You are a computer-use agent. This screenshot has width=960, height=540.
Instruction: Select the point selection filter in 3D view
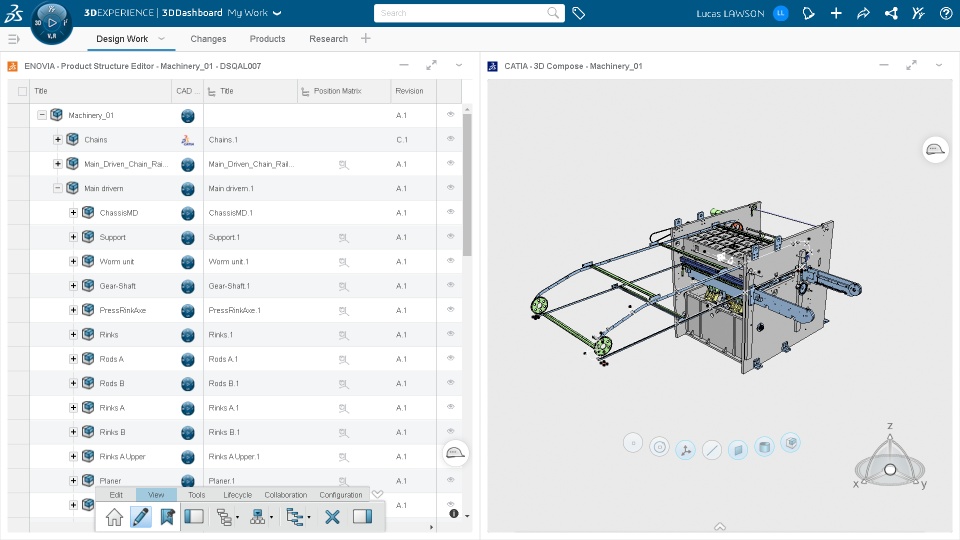point(633,443)
